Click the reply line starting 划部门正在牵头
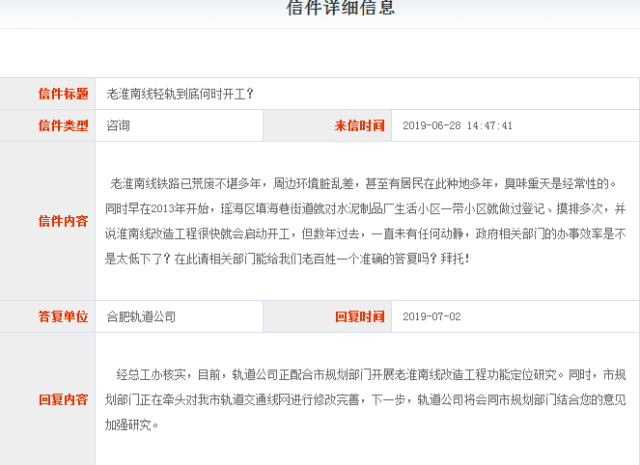The image size is (640, 465). coord(365,400)
